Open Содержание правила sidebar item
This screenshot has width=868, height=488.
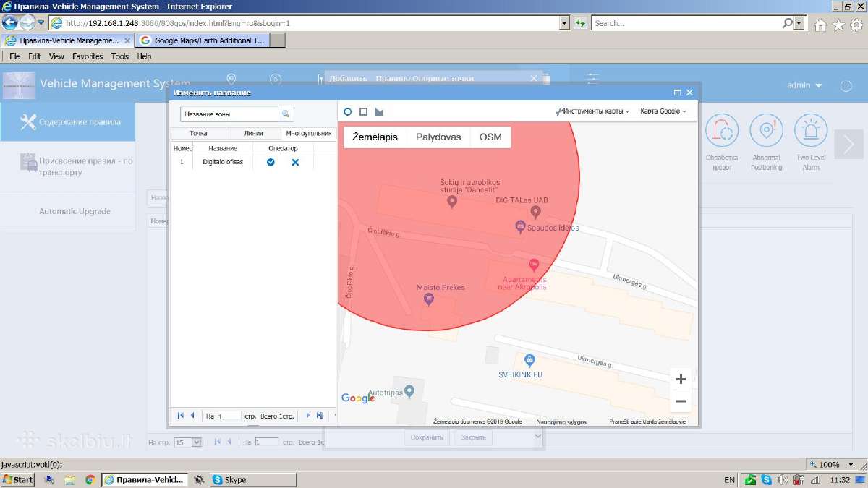click(x=67, y=122)
